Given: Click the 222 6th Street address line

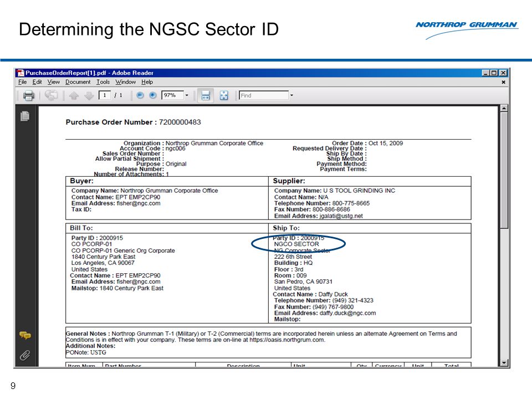Looking at the screenshot, I should (293, 257).
